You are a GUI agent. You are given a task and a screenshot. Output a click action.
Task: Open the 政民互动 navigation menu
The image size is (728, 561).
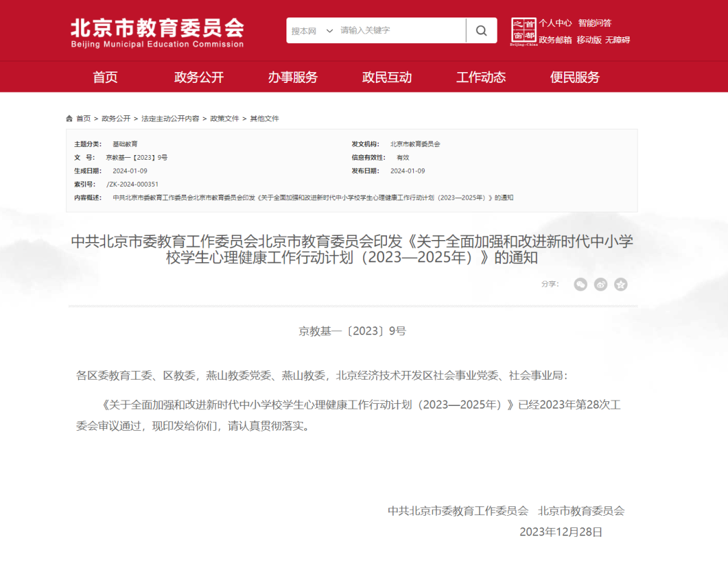pyautogui.click(x=387, y=77)
